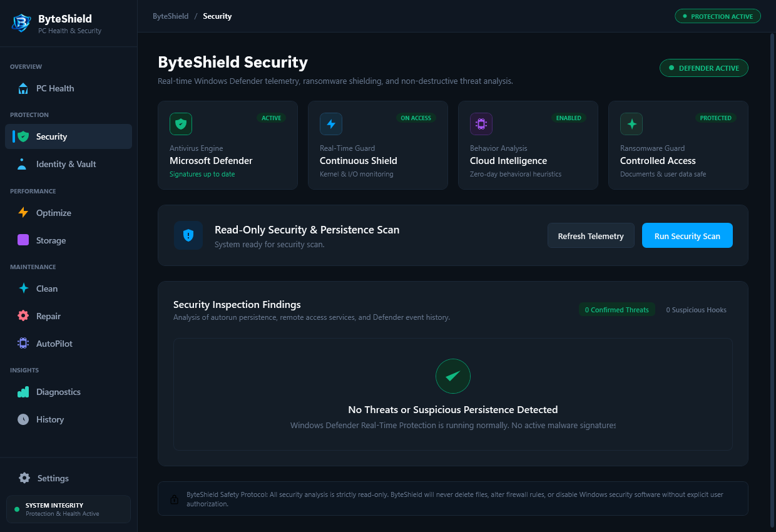
Task: Click the Ransomware Guard sparkle icon
Action: coord(631,124)
